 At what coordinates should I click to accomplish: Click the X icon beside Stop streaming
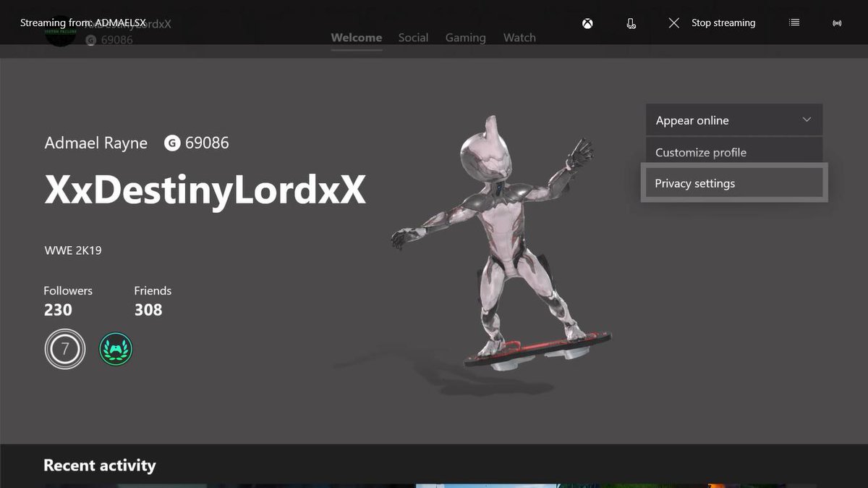[x=674, y=23]
